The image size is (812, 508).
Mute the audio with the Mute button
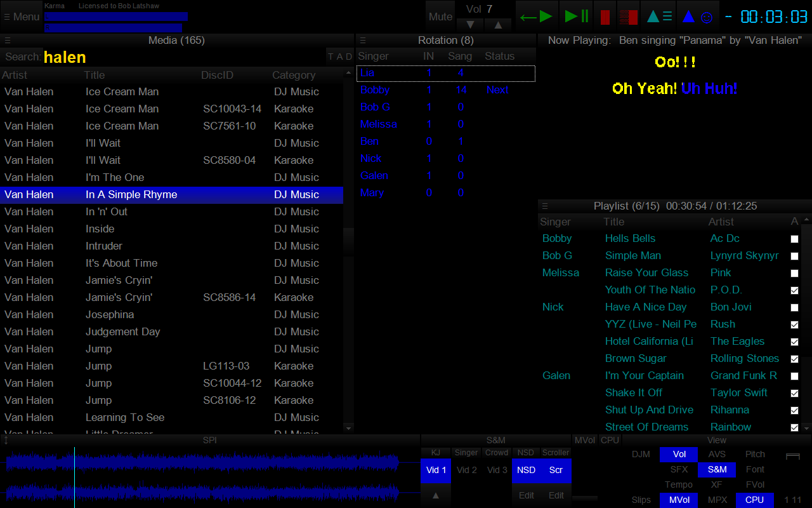point(440,17)
